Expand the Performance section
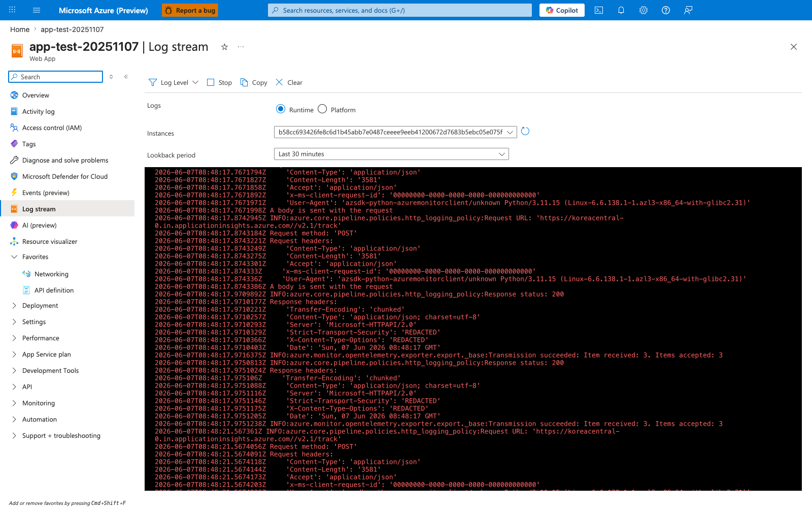The height and width of the screenshot is (508, 812). 14,338
